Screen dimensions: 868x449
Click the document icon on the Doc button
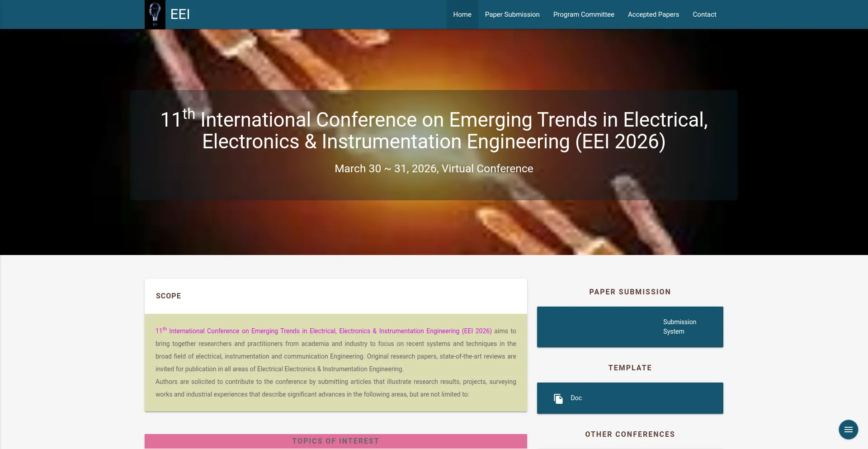pos(557,398)
